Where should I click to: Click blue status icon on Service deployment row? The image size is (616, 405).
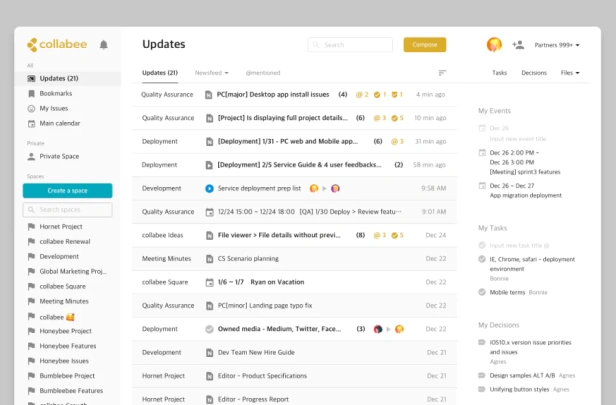209,189
